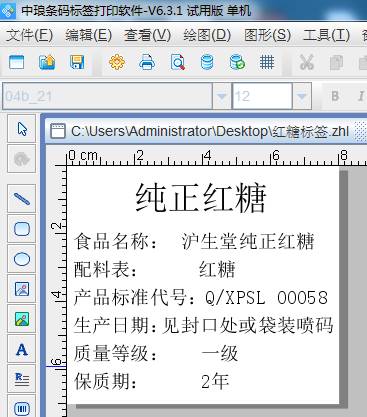Image resolution: width=367 pixels, height=417 pixels.
Task: Select the blue image insert tool
Action: [x=22, y=289]
